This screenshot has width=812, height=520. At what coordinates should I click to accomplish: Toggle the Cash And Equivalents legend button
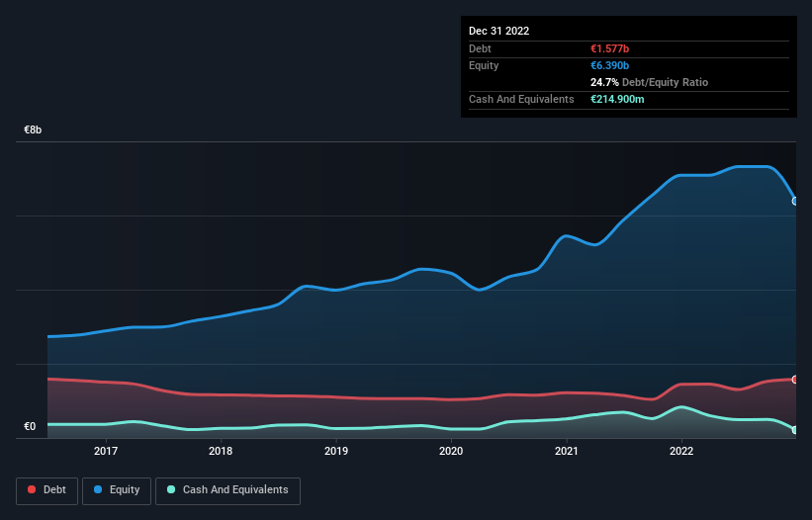[227, 490]
